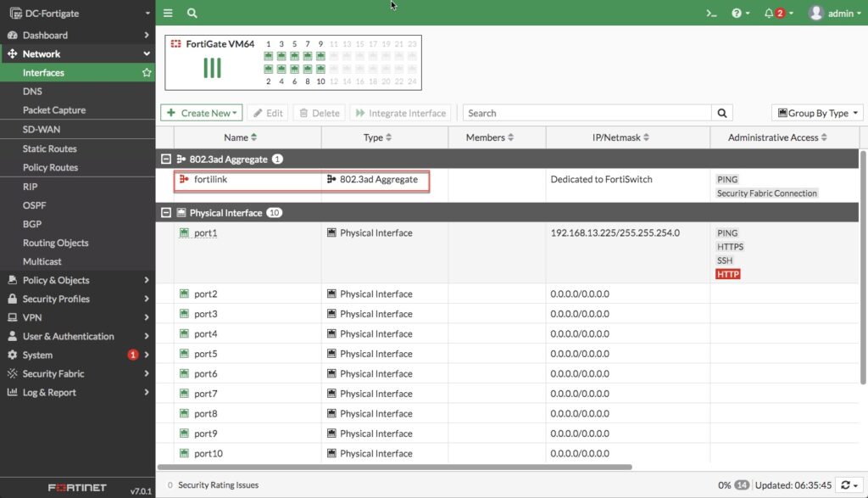This screenshot has width=868, height=498.
Task: Expand the DC-Fortigate device selector
Action: 78,13
